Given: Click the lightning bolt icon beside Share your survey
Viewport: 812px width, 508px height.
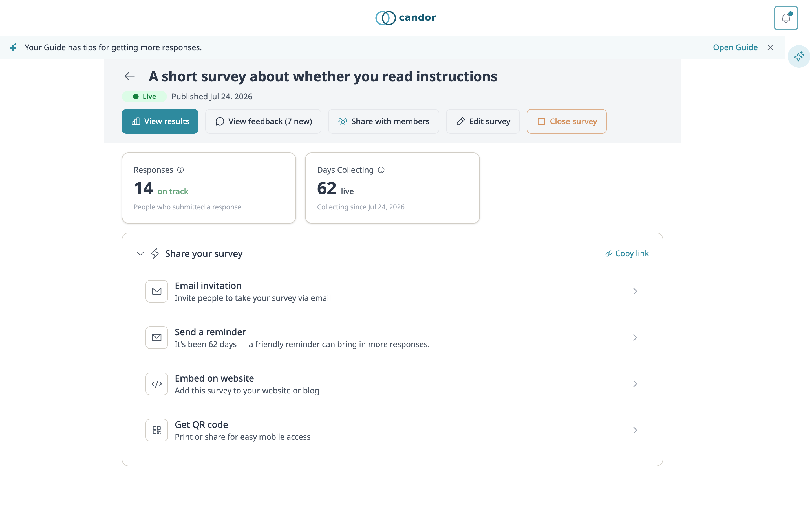Looking at the screenshot, I should (x=155, y=254).
